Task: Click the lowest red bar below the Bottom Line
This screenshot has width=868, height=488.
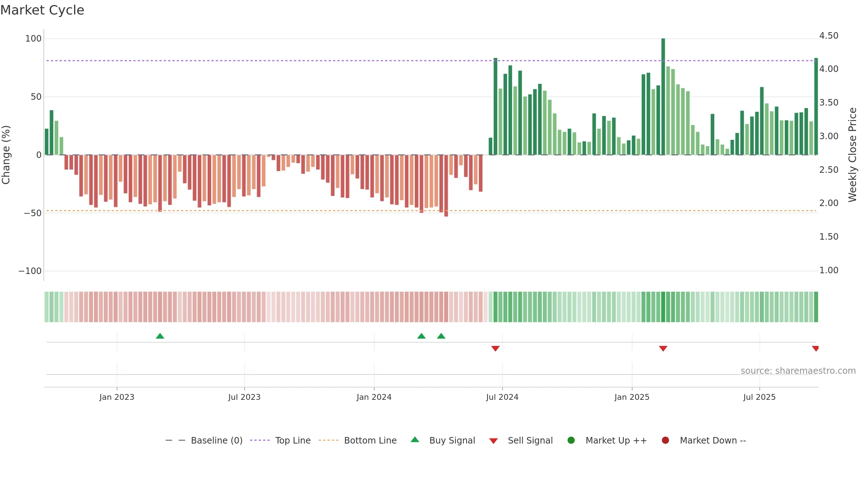Action: (446, 186)
